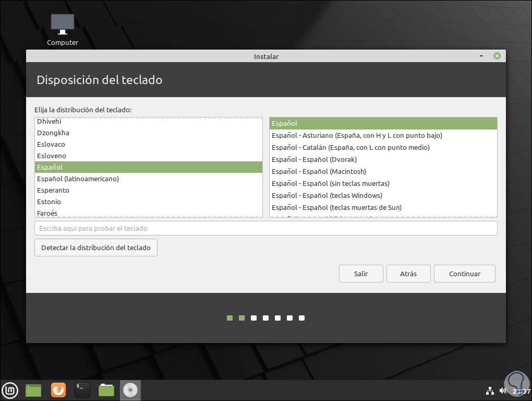Click Salir to exit the installer
Image resolution: width=532 pixels, height=401 pixels.
(x=361, y=273)
